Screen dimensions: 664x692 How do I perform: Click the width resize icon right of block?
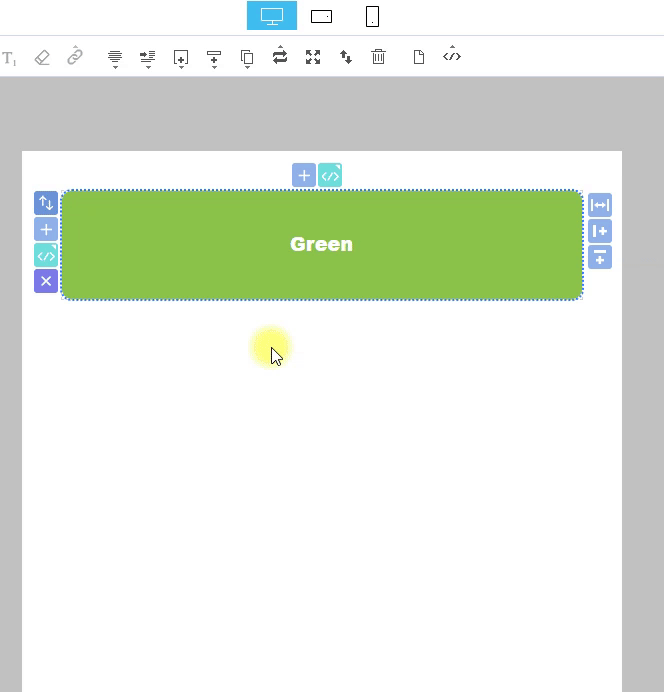click(x=600, y=205)
